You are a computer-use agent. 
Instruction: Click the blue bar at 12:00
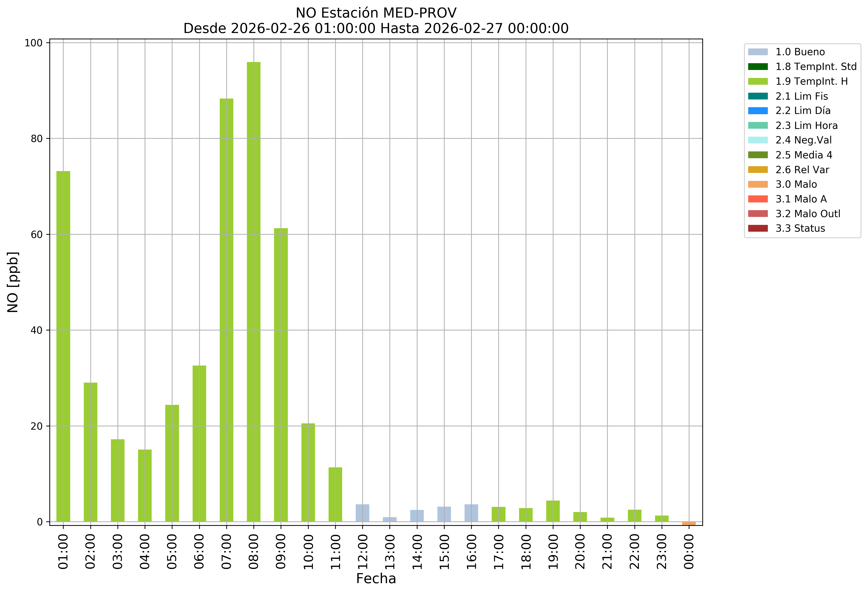pos(362,513)
